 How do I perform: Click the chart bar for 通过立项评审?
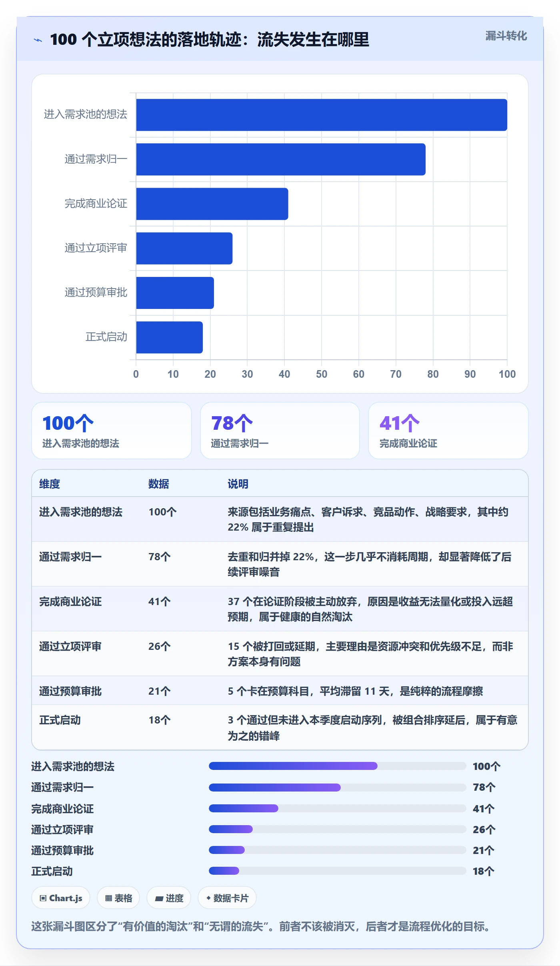pos(184,248)
